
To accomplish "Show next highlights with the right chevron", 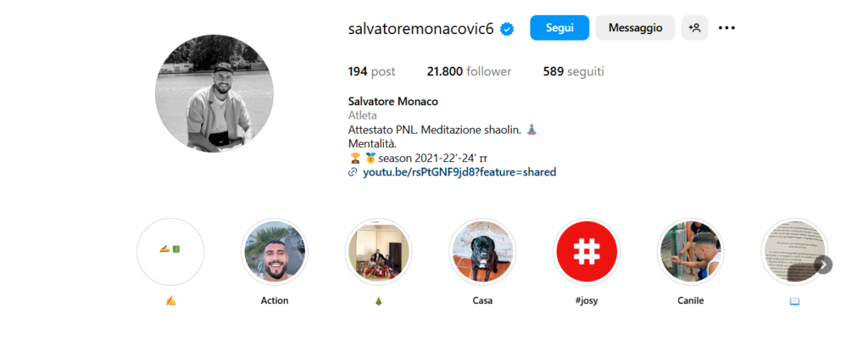I will pos(823,265).
